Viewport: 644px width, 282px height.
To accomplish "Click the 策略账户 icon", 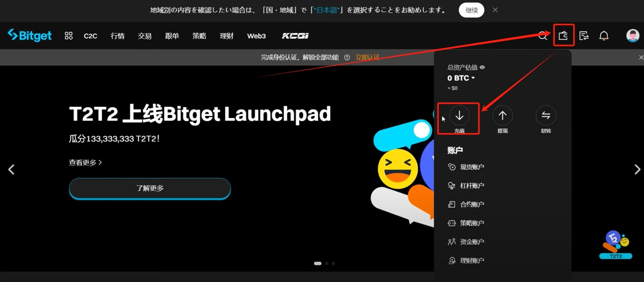I will (x=452, y=223).
